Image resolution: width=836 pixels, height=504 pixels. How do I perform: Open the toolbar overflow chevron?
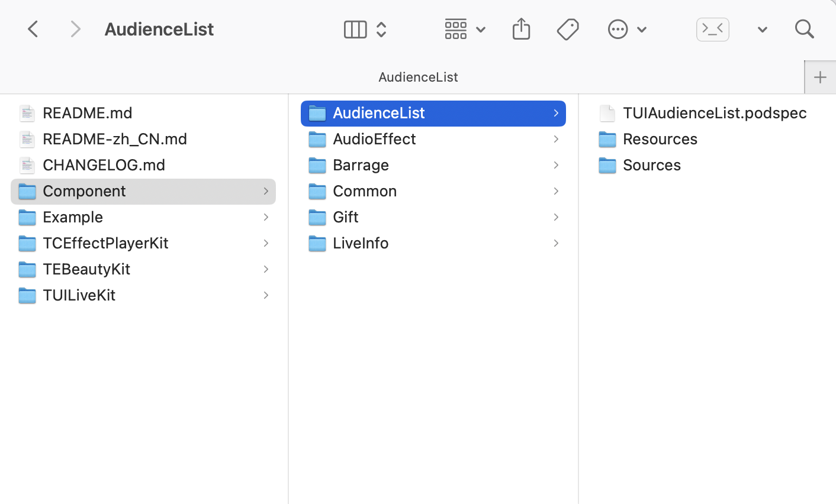(x=762, y=30)
